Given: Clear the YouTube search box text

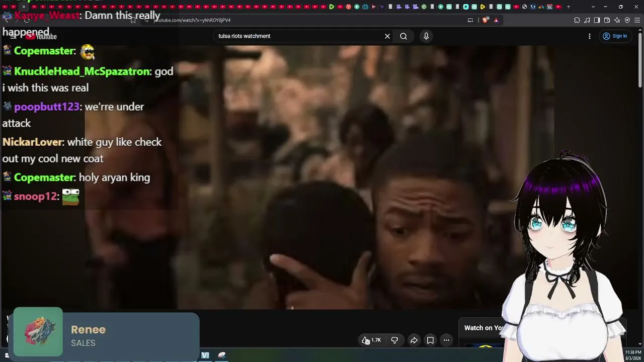Looking at the screenshot, I should point(387,36).
